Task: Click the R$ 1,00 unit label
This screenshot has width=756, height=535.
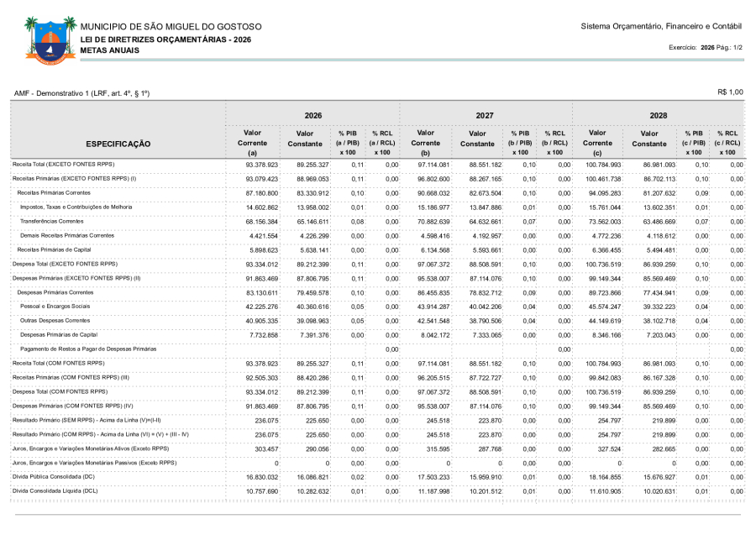Action: [x=730, y=92]
